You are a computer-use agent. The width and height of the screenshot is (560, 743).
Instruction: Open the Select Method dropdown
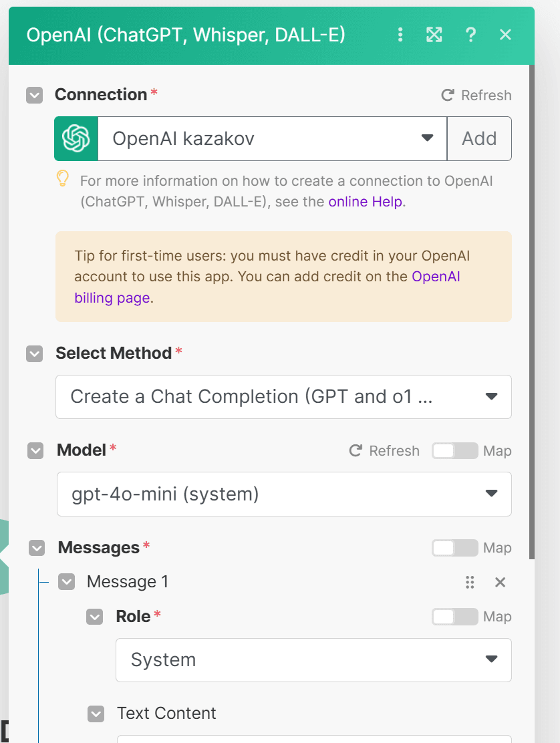pos(283,397)
